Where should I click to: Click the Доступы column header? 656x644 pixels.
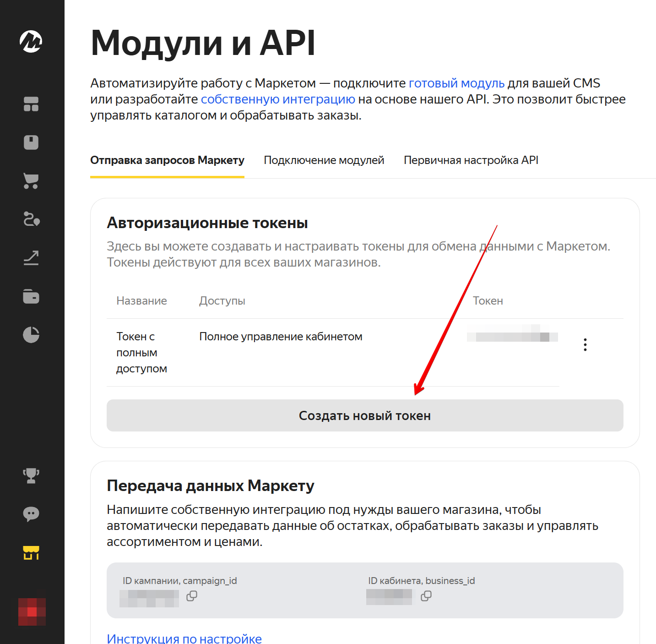[x=222, y=301]
